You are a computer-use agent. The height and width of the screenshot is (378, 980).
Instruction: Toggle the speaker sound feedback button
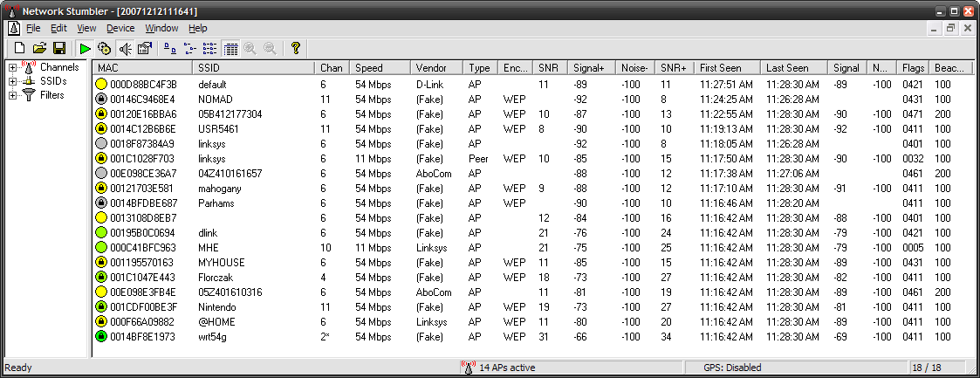[126, 48]
